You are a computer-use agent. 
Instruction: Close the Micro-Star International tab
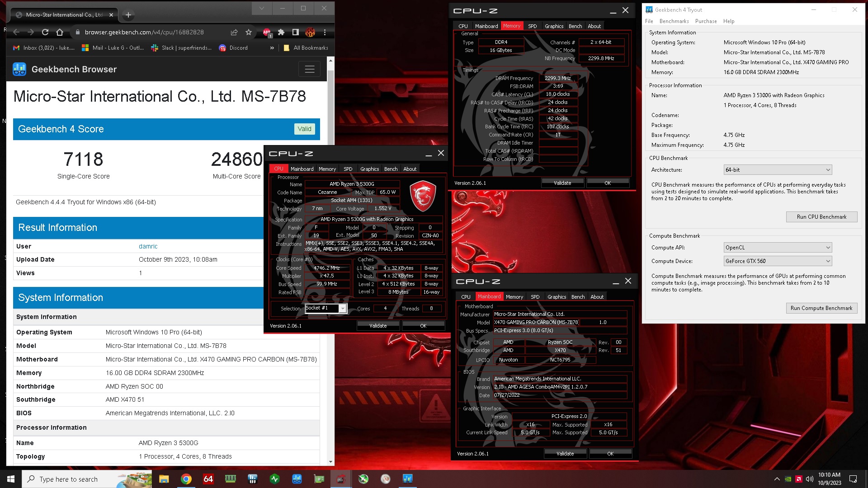point(111,15)
